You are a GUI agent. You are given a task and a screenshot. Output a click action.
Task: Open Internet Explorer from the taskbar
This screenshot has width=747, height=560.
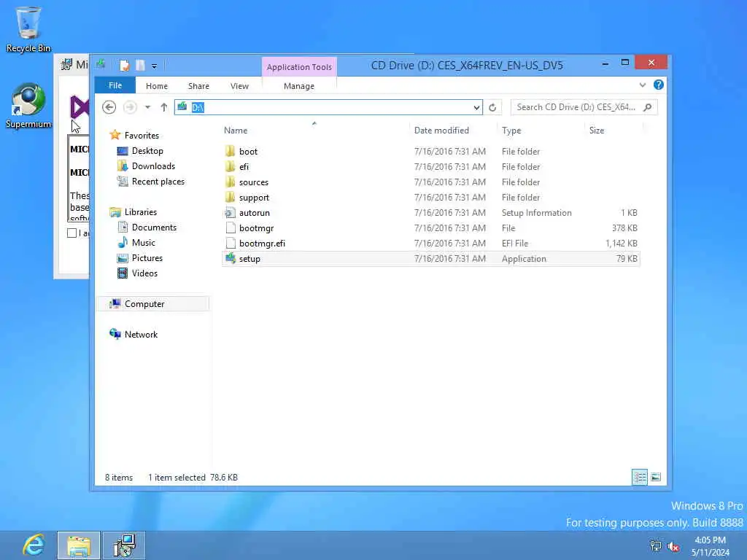[34, 545]
